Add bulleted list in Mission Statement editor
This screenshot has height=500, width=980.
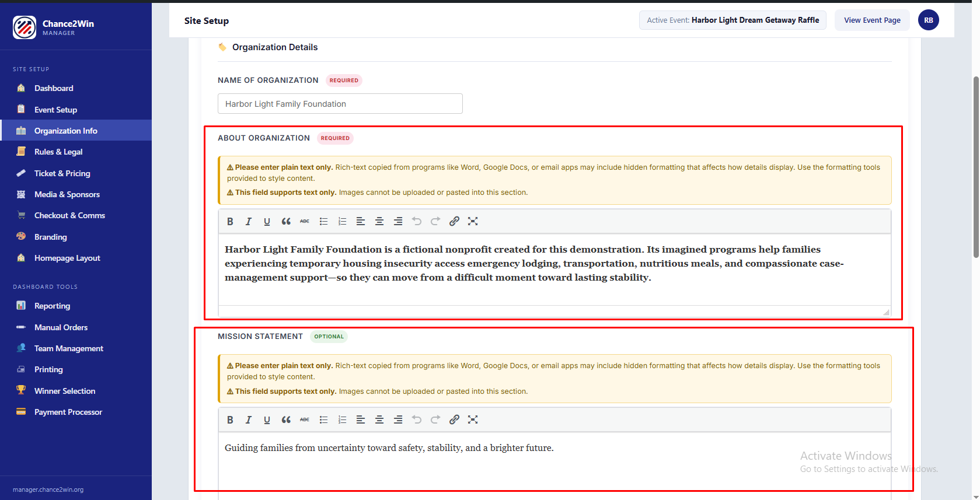click(x=323, y=419)
